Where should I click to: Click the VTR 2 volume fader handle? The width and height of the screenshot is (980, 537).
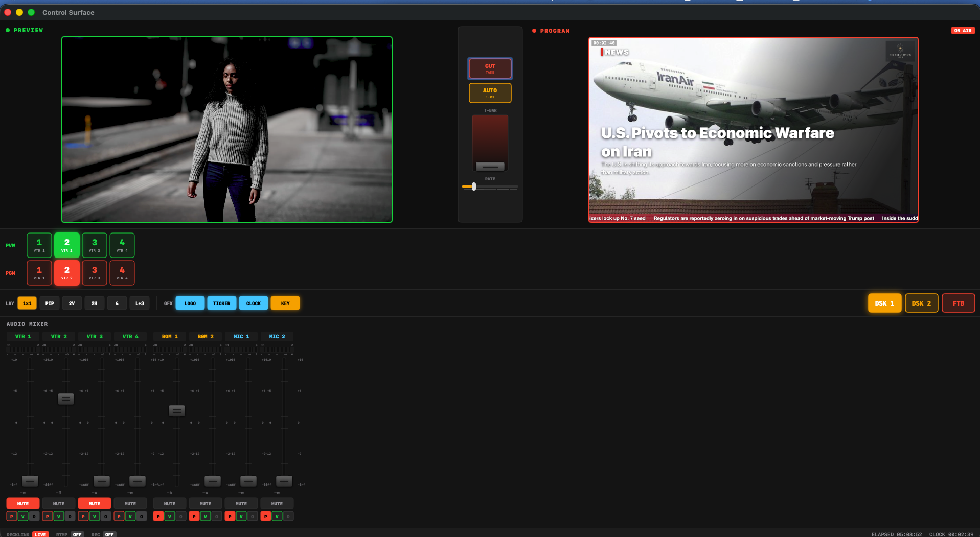pyautogui.click(x=66, y=399)
